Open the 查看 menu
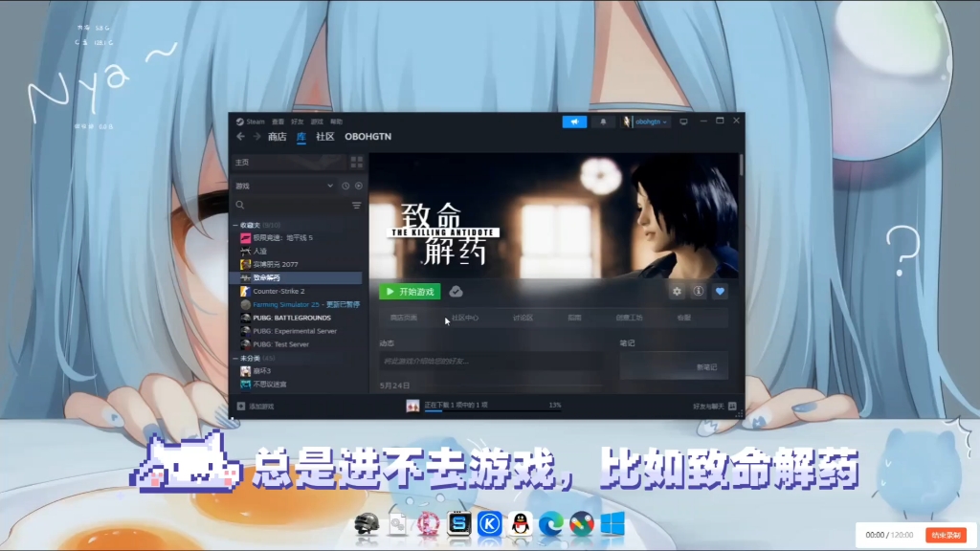 tap(278, 121)
